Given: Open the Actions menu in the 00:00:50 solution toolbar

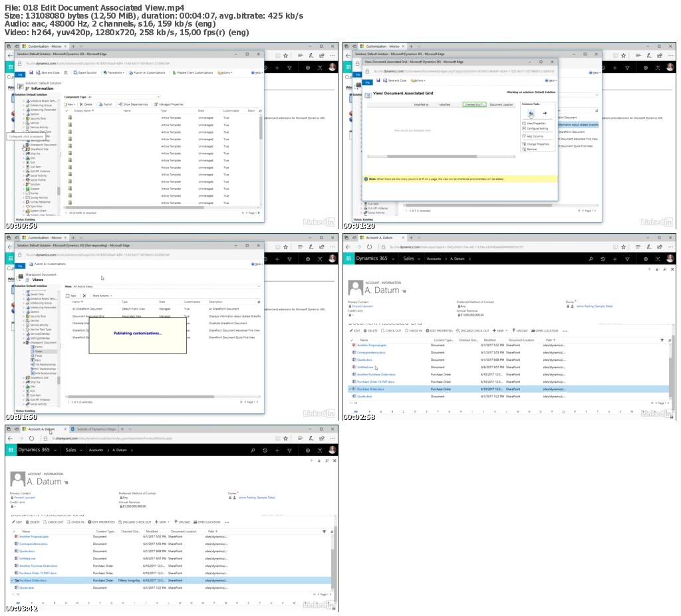Looking at the screenshot, I should click(x=225, y=72).
